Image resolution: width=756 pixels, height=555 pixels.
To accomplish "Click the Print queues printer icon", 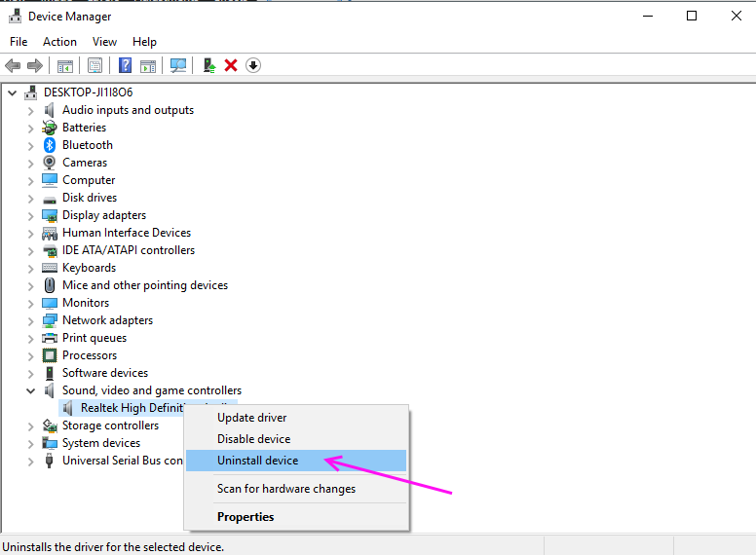I will (49, 338).
